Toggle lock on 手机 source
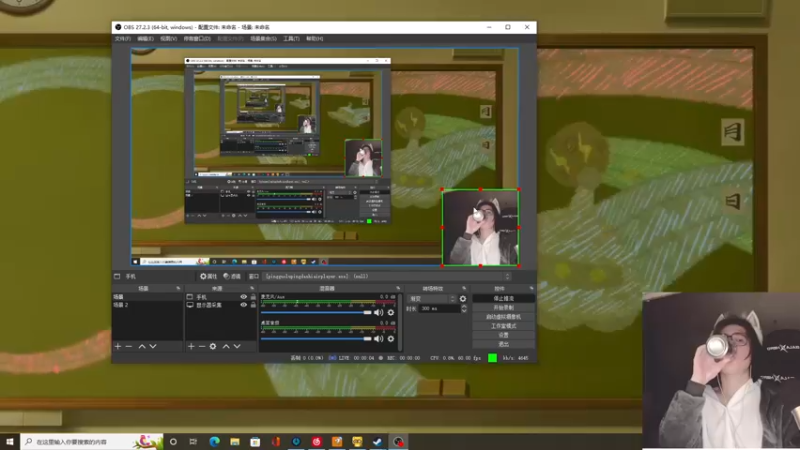This screenshot has height=450, width=800. pos(253,297)
